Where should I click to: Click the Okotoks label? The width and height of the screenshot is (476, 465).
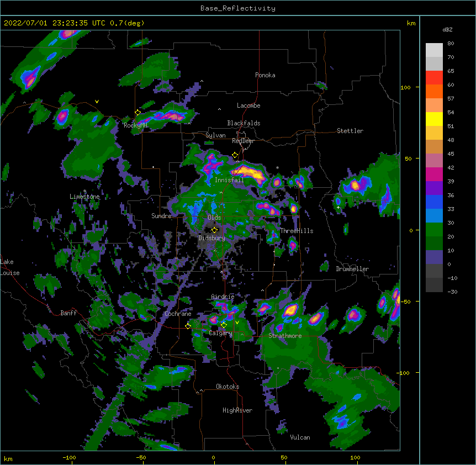pos(228,387)
